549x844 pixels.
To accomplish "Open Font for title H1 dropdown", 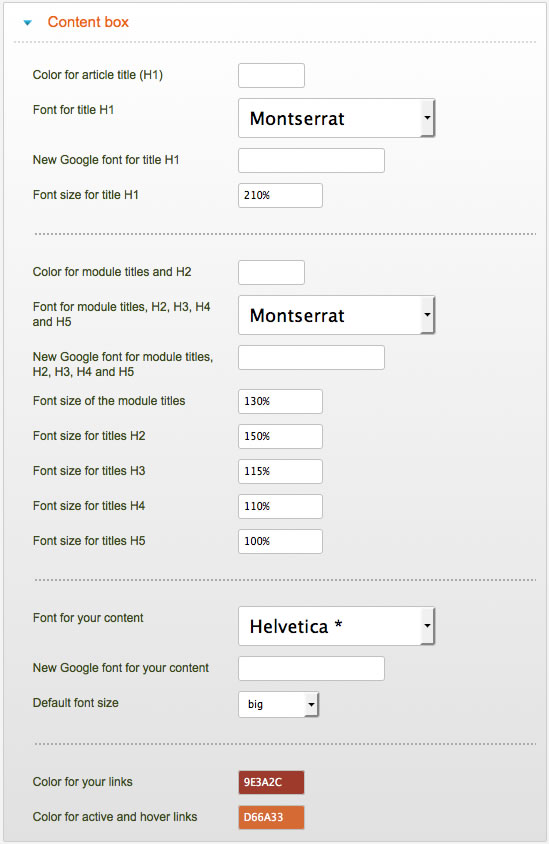I will coord(336,118).
